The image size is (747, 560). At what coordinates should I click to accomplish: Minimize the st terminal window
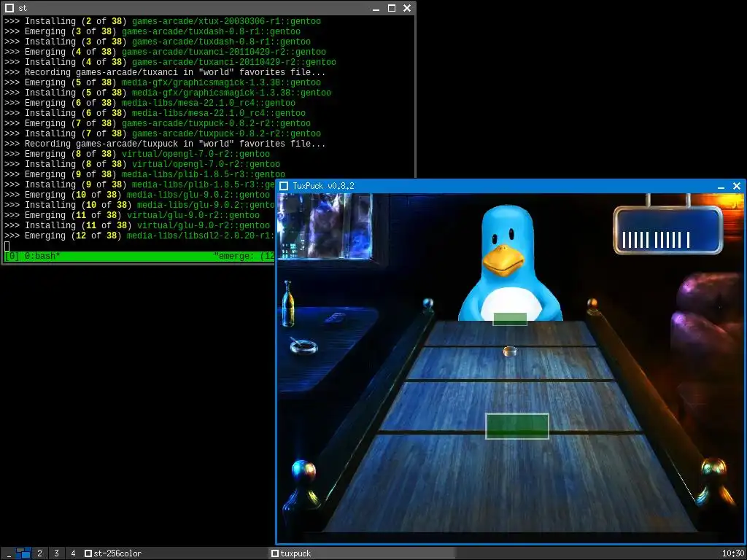pos(376,8)
